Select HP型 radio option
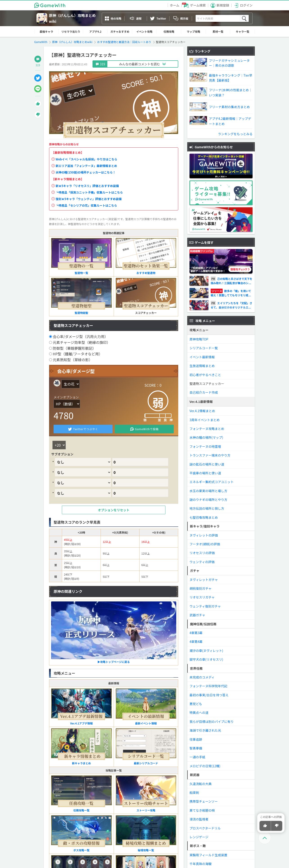 [50, 354]
